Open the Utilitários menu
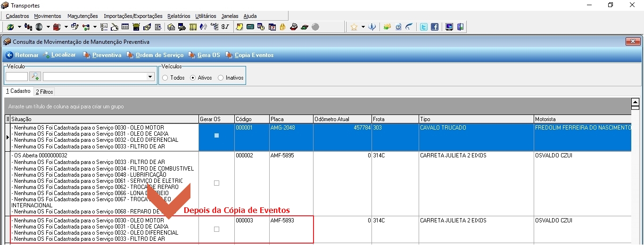The image size is (644, 245). [x=206, y=16]
